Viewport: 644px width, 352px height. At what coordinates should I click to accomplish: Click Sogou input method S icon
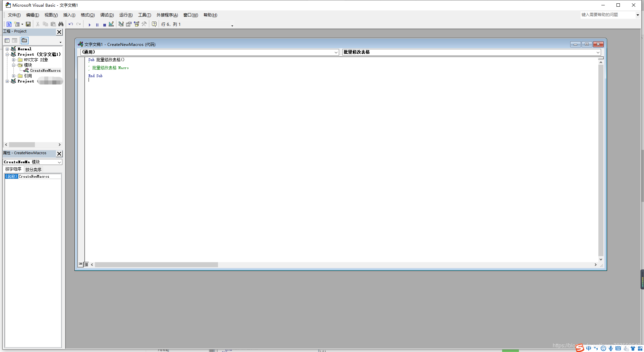point(580,348)
